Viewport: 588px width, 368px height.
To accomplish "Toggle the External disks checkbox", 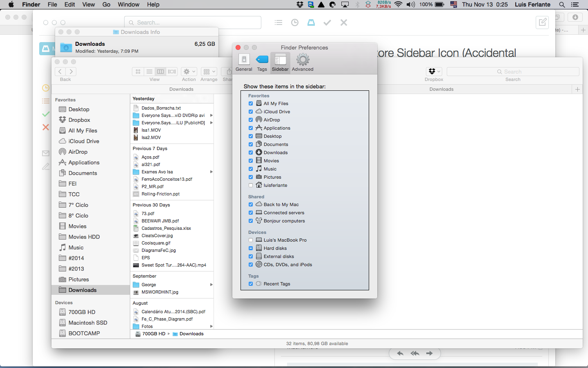I will coord(251,256).
